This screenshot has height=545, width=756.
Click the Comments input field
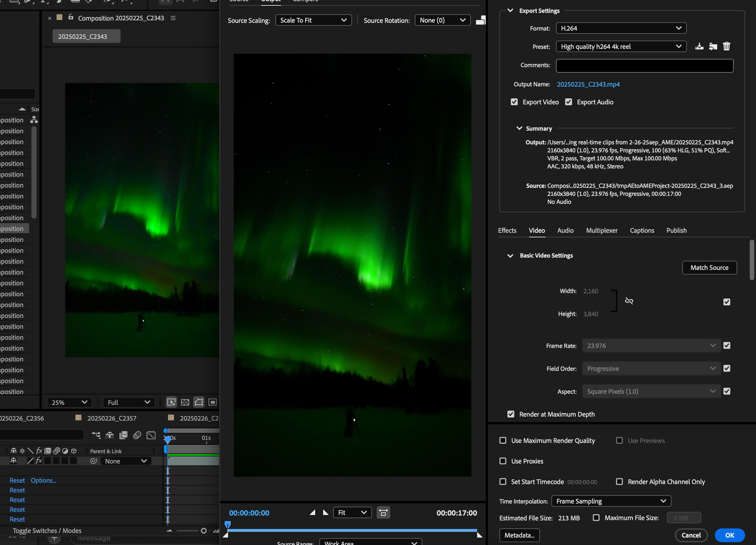tap(644, 66)
